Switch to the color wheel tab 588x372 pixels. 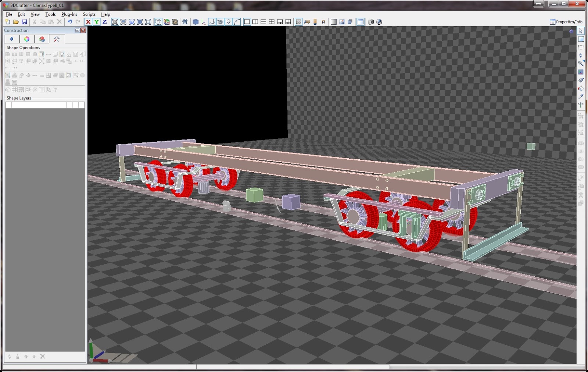click(x=27, y=39)
